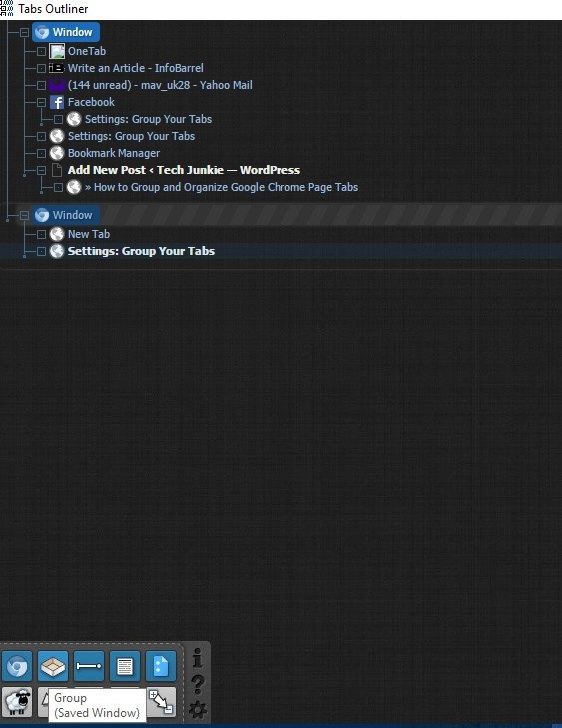Select the Bookmark Manager row
Screen dimensions: 562x728
tap(114, 153)
